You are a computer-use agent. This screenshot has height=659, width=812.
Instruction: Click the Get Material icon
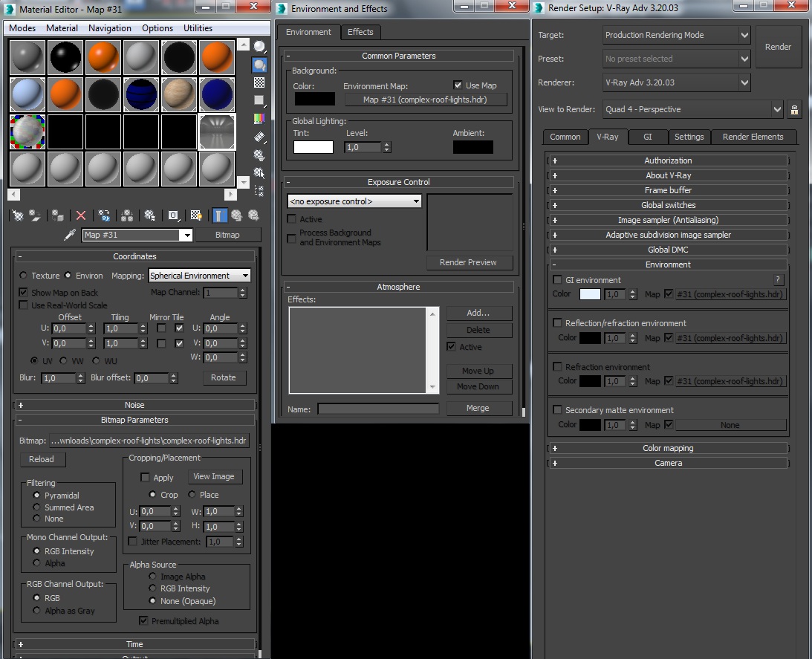17,215
